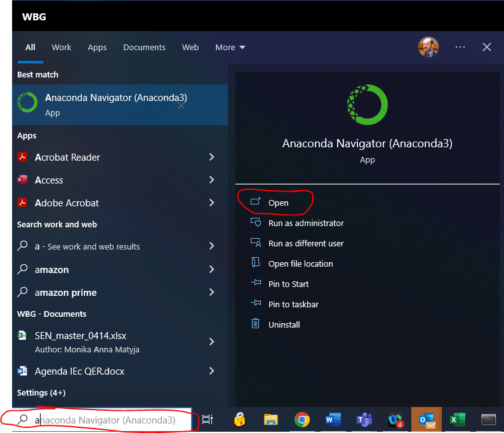The image size is (504, 433).
Task: Expand SEN_master_0414.xlsx document details
Action: (211, 342)
